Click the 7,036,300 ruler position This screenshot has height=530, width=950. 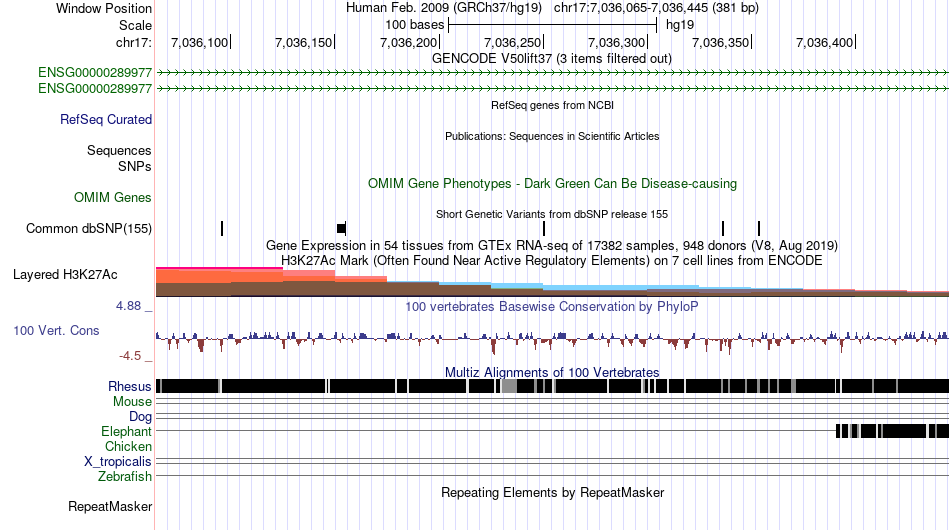coord(617,42)
